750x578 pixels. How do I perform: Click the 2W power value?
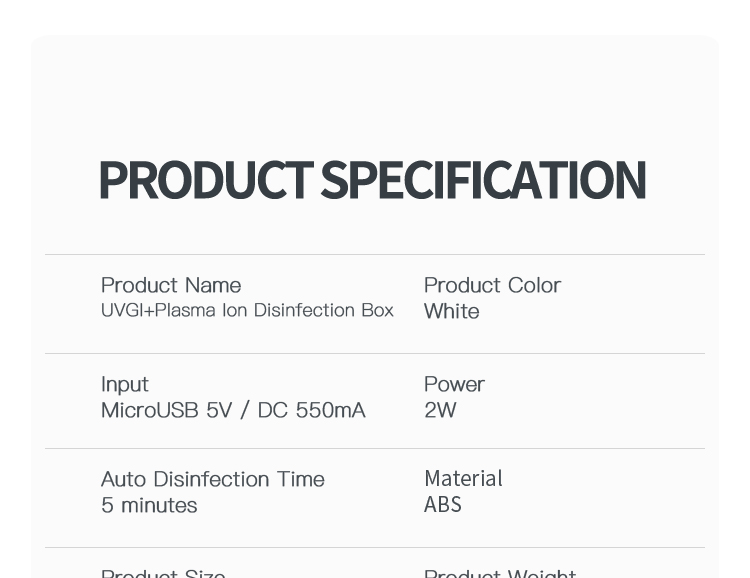tap(440, 411)
